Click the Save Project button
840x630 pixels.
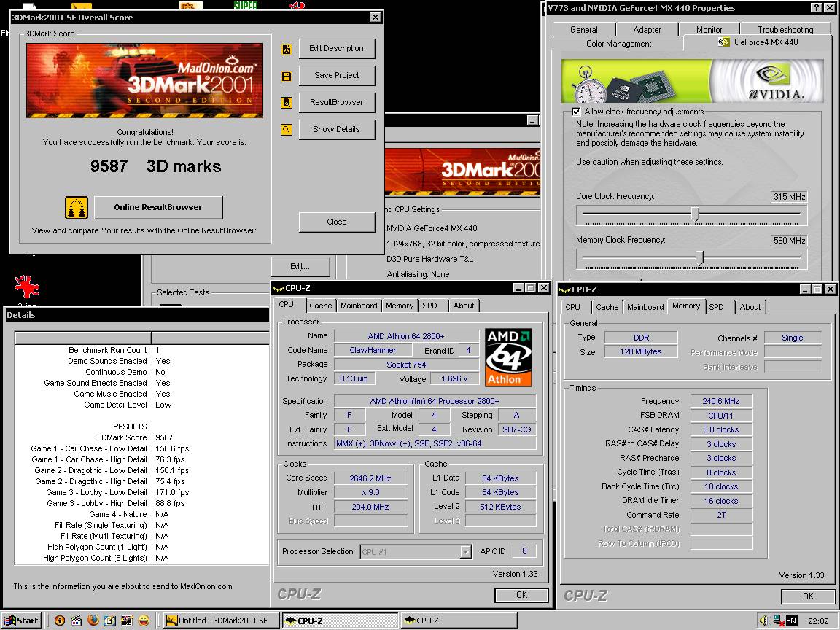336,76
